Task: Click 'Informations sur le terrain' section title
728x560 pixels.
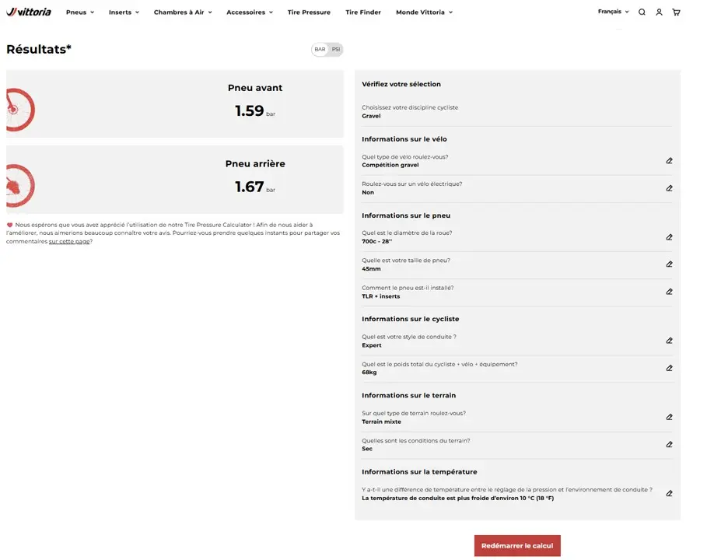Action: click(408, 395)
